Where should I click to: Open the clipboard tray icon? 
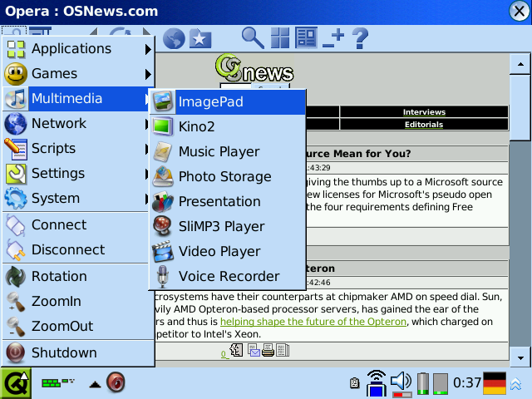point(355,383)
